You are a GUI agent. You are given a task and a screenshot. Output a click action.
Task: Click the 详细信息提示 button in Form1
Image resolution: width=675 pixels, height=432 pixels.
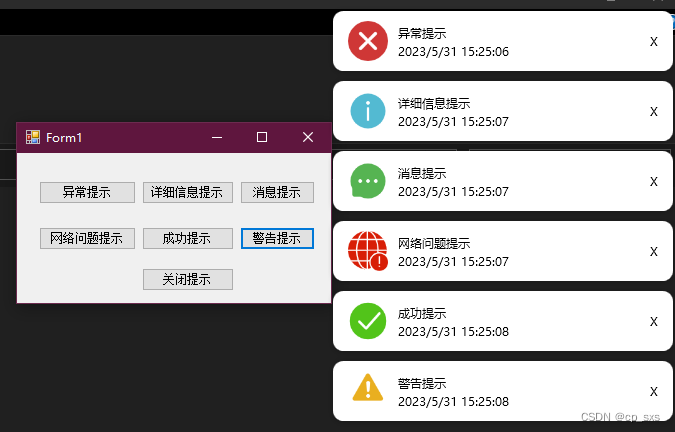188,192
